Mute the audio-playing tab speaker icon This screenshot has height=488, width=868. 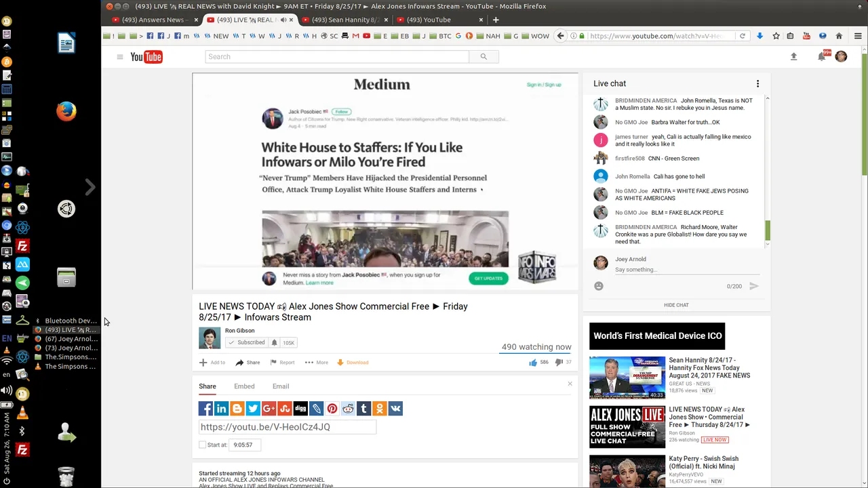[284, 20]
